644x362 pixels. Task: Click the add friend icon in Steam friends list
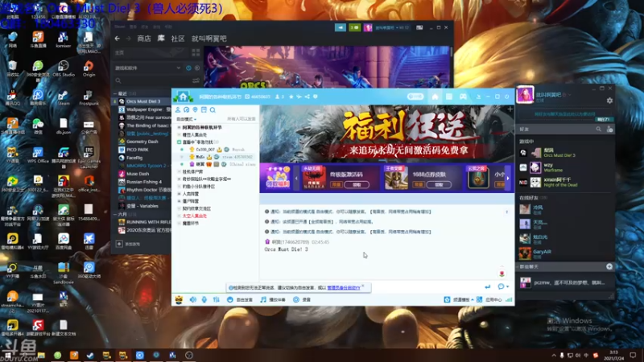click(x=609, y=130)
